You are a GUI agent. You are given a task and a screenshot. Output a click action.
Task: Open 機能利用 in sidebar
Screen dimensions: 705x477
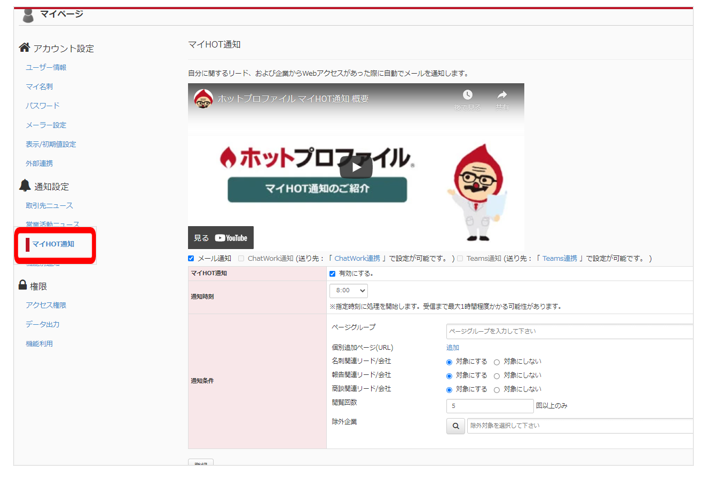(39, 344)
